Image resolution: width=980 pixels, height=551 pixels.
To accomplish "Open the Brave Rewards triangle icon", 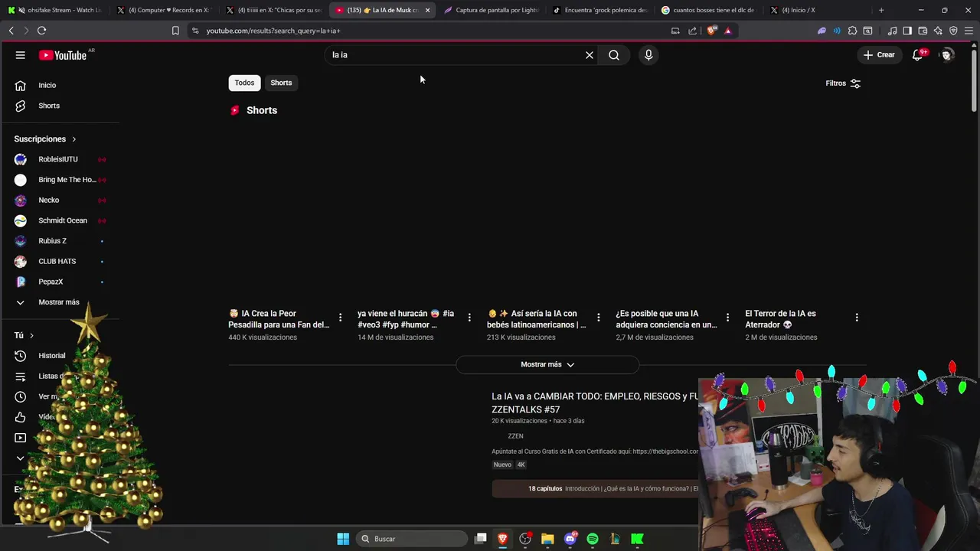I will coord(727,31).
